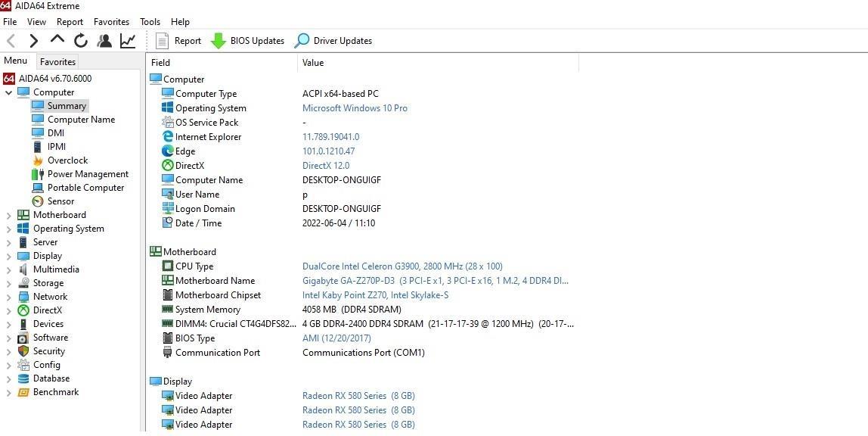Open BIOS Updates from the toolbar
The width and height of the screenshot is (868, 436).
click(x=247, y=40)
